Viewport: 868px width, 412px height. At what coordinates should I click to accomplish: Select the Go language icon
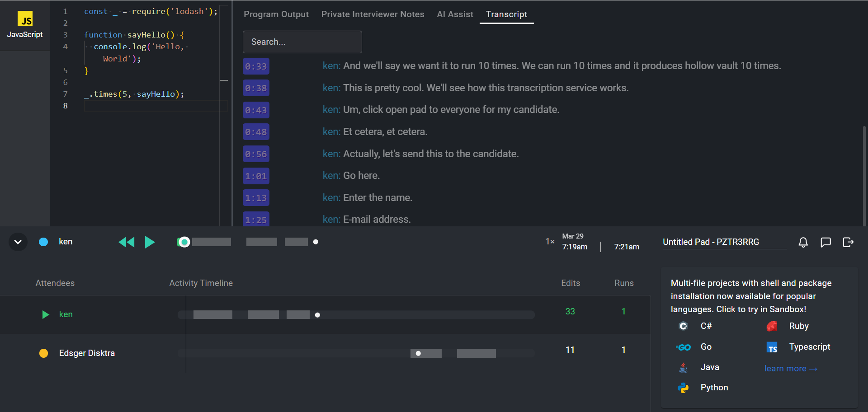pos(683,347)
